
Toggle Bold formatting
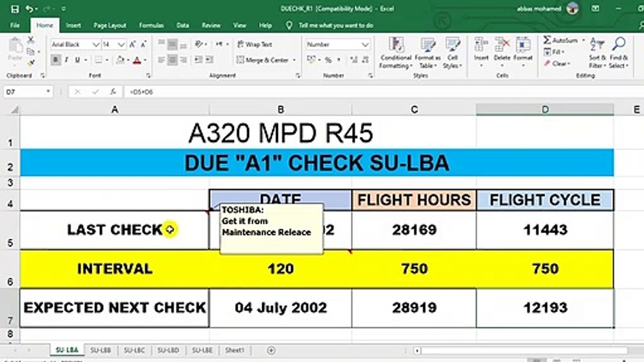(x=56, y=60)
